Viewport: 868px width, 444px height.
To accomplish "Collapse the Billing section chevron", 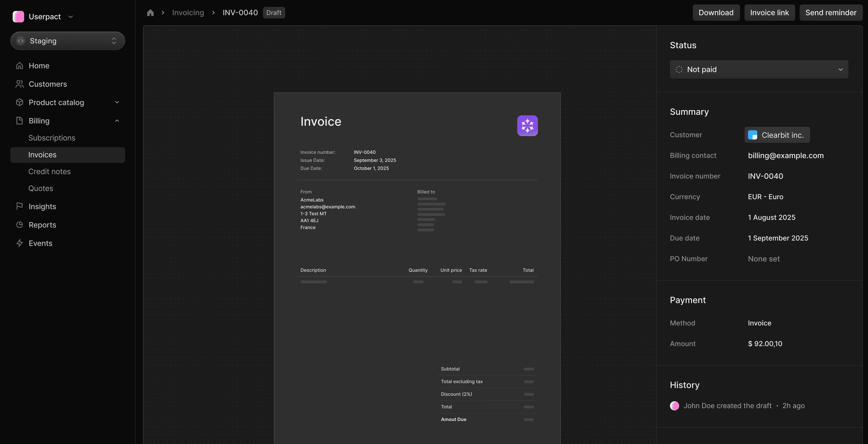I will tap(117, 121).
